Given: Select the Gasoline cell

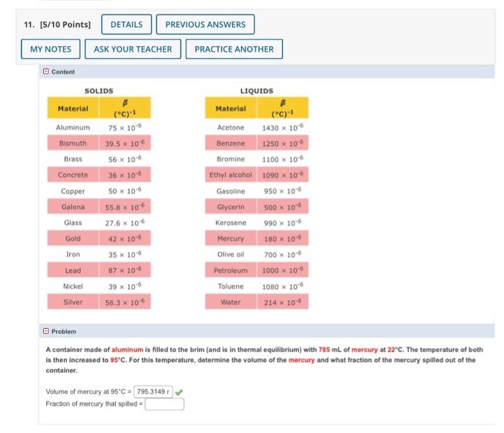Looking at the screenshot, I should tap(231, 191).
